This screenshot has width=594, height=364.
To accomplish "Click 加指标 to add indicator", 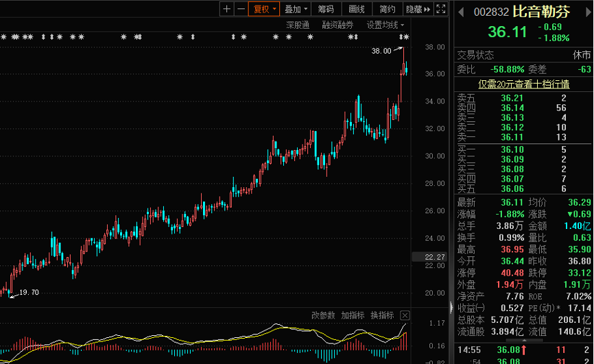I will coord(353,315).
